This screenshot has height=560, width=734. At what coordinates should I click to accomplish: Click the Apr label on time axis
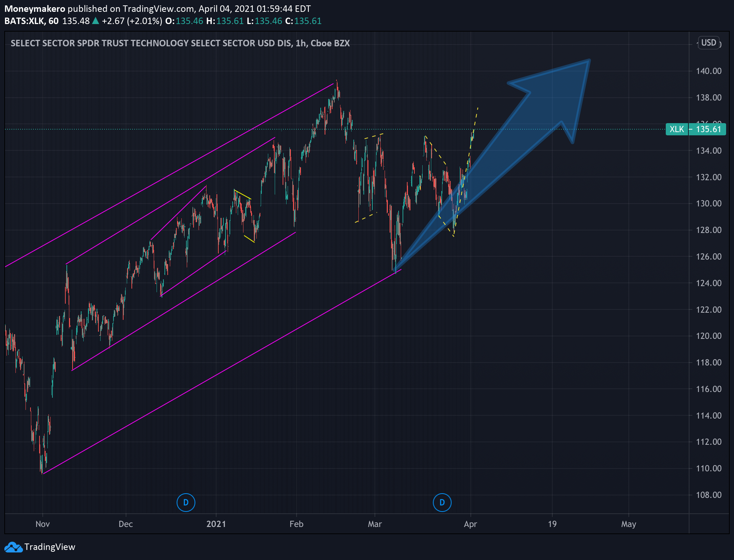pos(470,524)
